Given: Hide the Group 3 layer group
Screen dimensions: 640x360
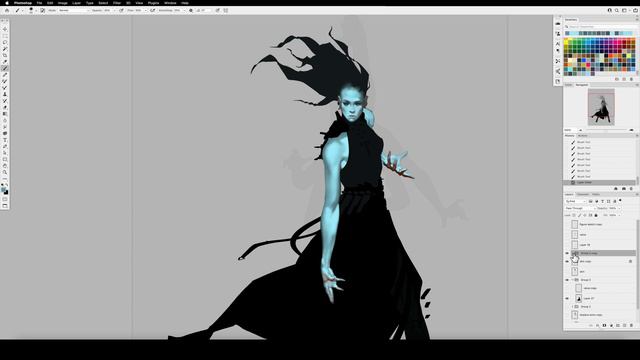Looking at the screenshot, I should click(x=567, y=280).
